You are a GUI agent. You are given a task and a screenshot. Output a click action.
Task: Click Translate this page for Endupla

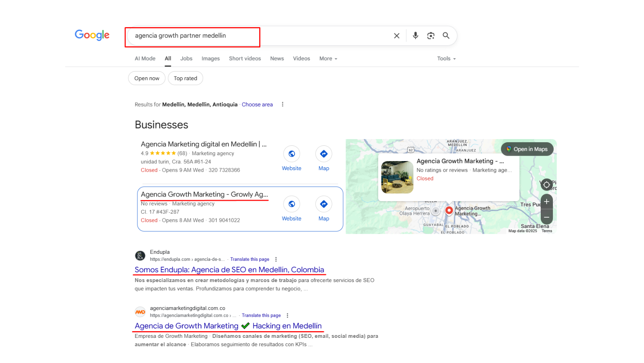[250, 259]
